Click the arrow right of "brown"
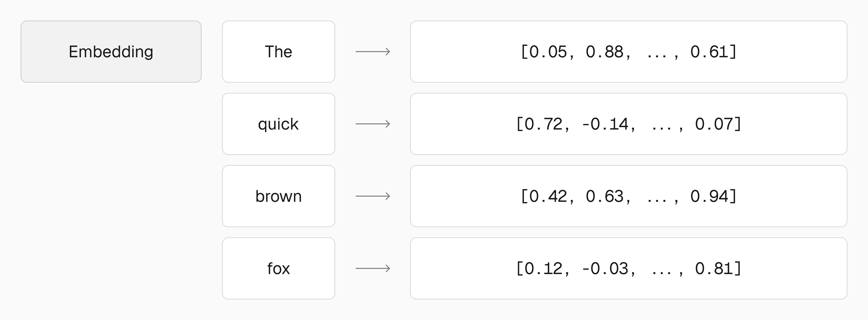 (x=373, y=196)
